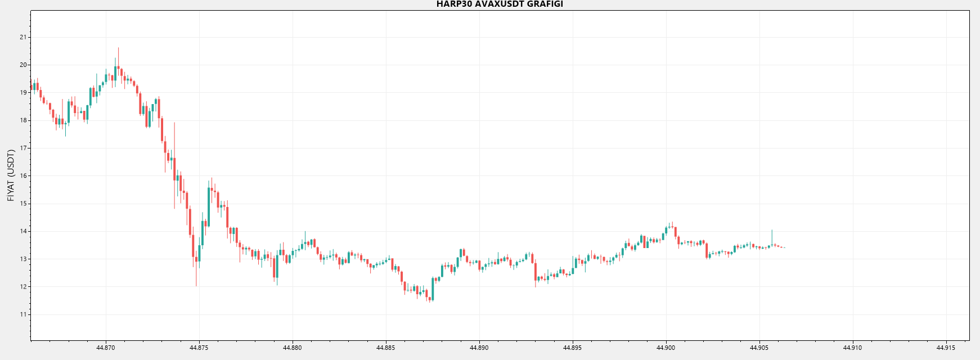Click the 44.870 date axis label

(106, 348)
